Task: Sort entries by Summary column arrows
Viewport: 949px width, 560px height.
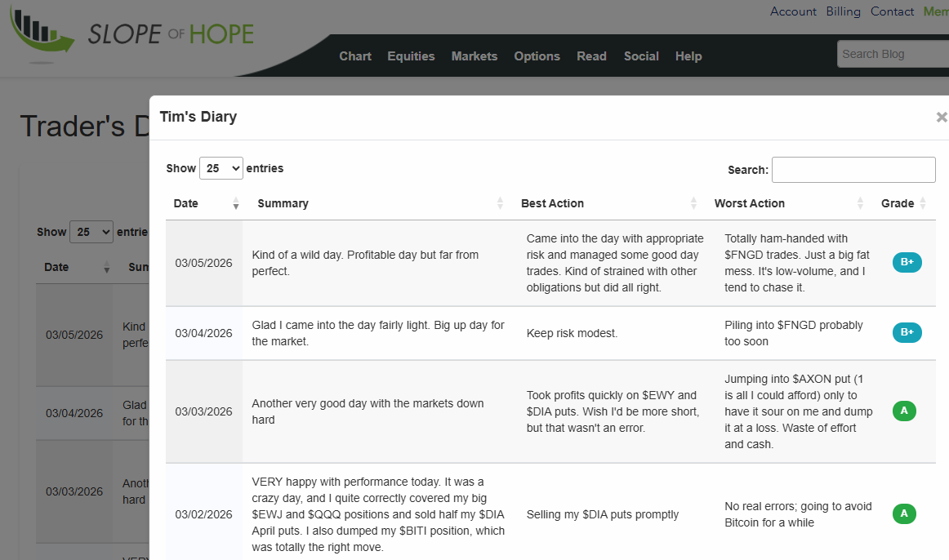Action: [500, 203]
